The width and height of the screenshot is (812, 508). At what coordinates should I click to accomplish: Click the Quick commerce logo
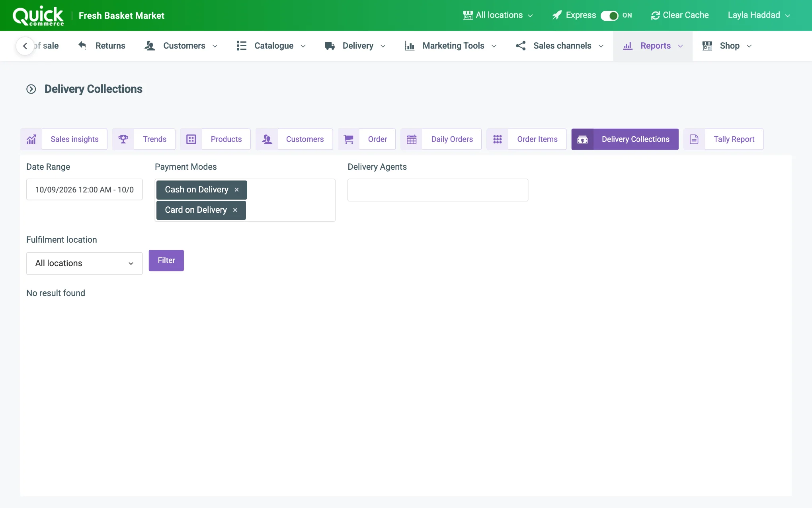(38, 16)
